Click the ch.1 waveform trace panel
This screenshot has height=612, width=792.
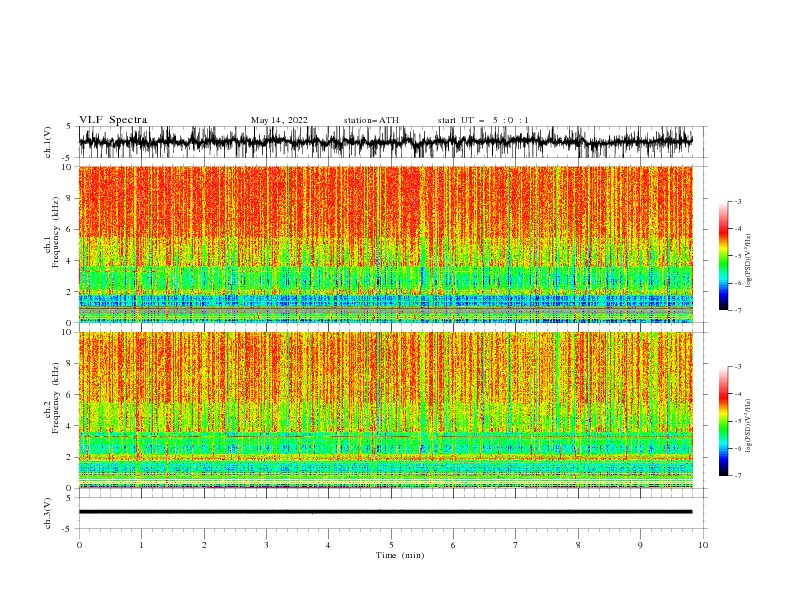pos(393,142)
